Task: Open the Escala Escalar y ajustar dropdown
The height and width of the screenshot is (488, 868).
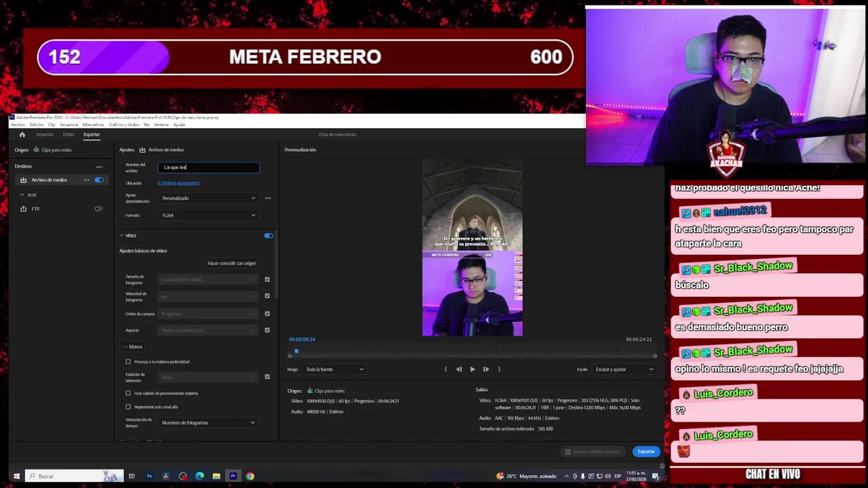Action: 624,369
